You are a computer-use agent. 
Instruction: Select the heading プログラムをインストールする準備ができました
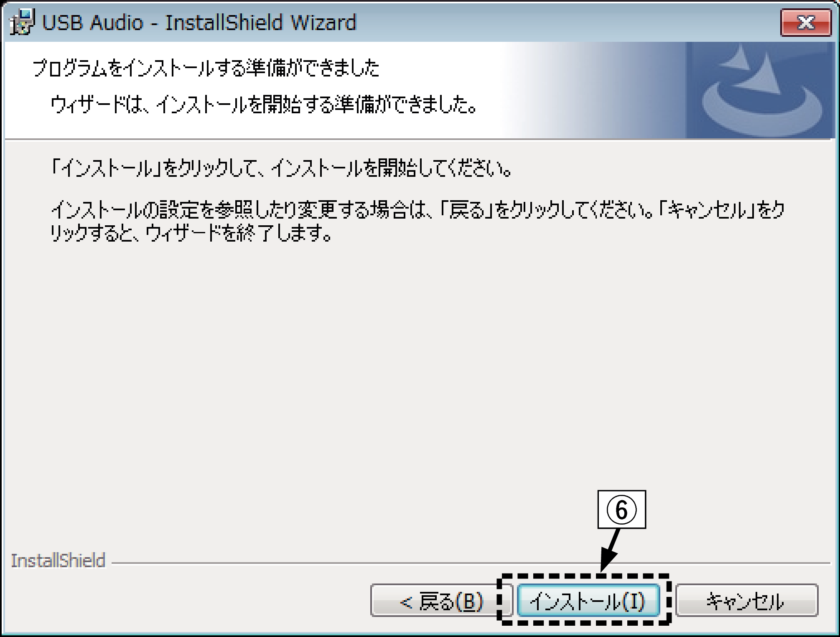pyautogui.click(x=206, y=68)
